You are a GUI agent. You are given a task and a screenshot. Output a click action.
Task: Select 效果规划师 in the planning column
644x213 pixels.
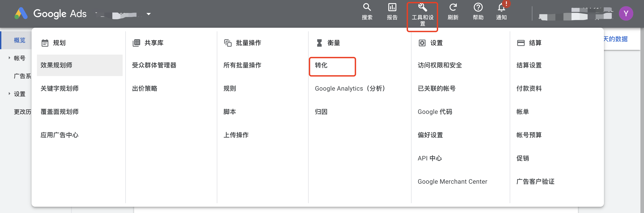point(79,65)
